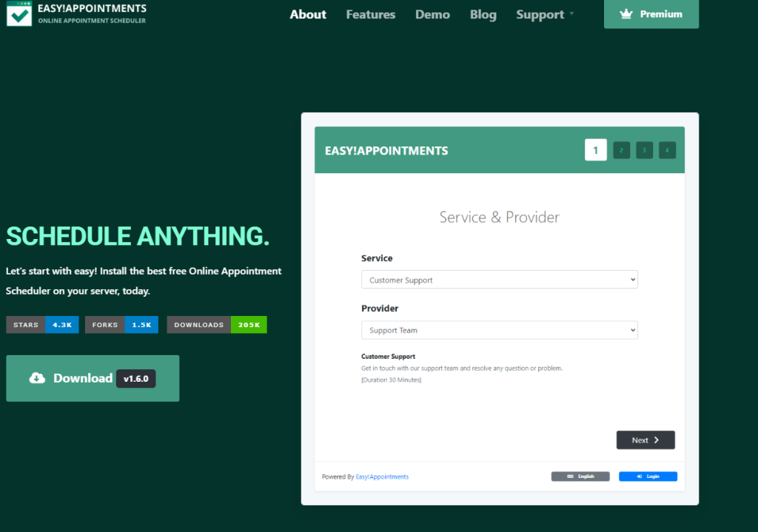Viewport: 758px width, 532px height.
Task: Click the Forks 1.5K badge
Action: click(x=122, y=325)
